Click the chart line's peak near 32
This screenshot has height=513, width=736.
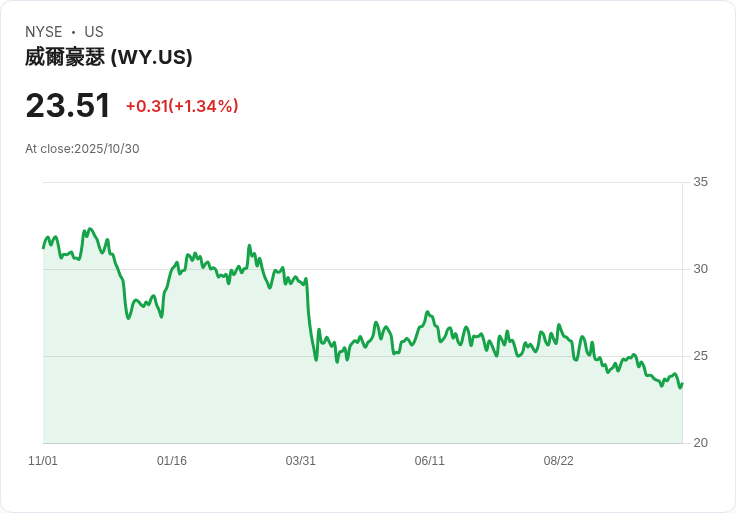[90, 229]
